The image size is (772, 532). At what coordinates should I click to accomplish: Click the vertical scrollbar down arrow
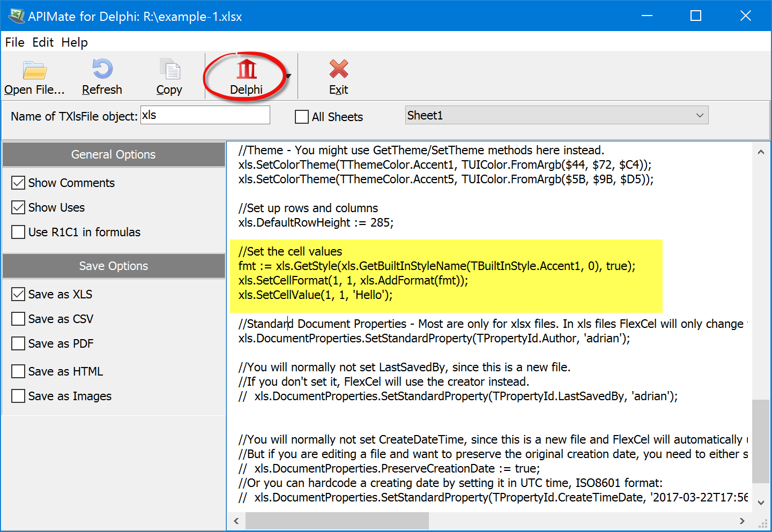[x=761, y=503]
